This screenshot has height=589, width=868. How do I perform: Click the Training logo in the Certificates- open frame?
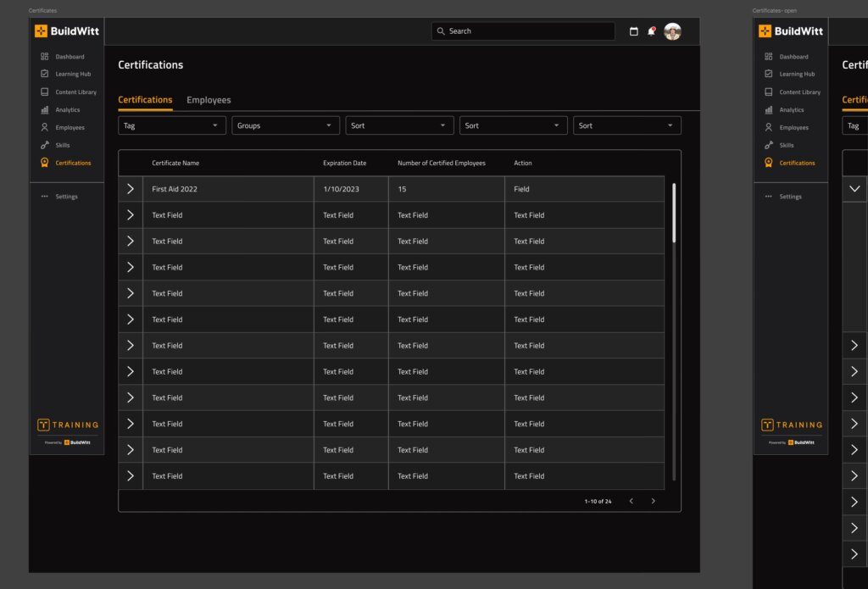(792, 425)
